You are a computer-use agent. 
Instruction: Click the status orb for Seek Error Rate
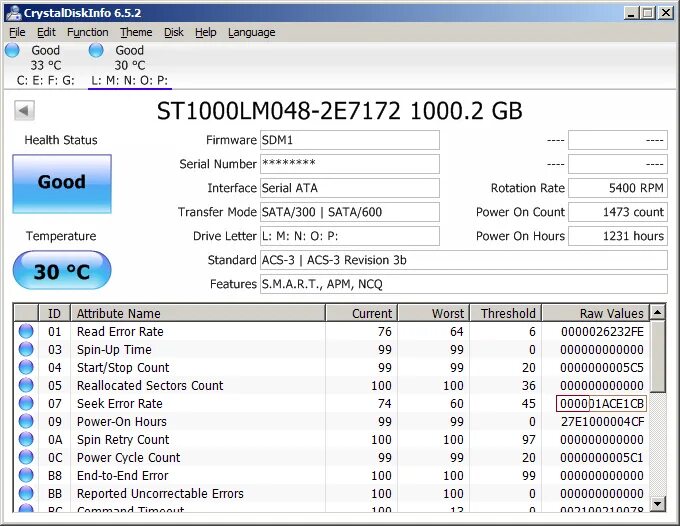point(26,403)
